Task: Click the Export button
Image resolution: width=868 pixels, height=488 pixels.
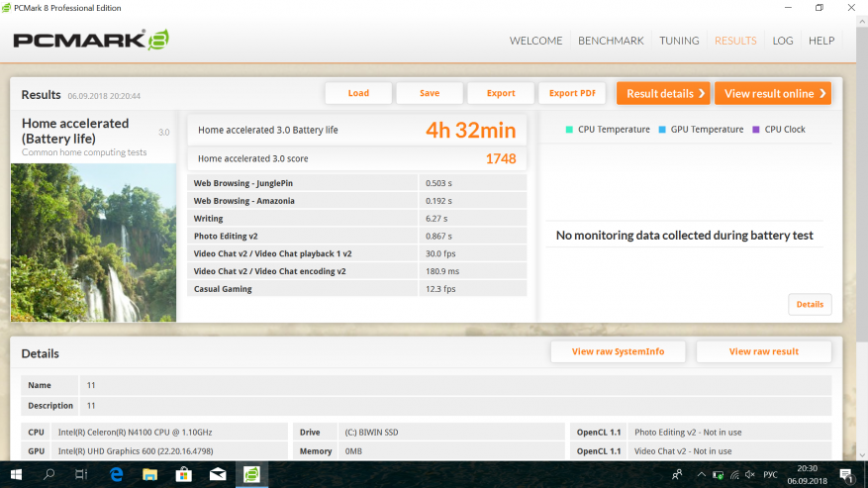Action: 501,93
